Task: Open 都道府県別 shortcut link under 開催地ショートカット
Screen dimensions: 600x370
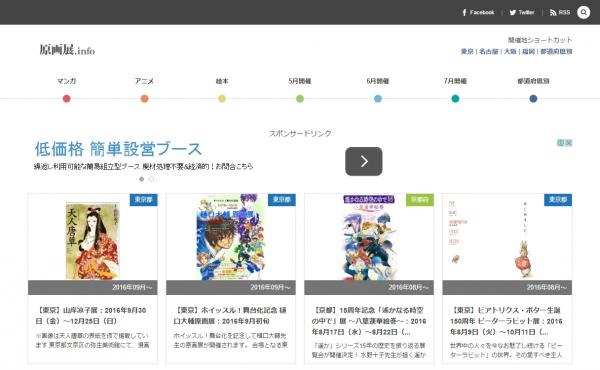Action: [556, 51]
